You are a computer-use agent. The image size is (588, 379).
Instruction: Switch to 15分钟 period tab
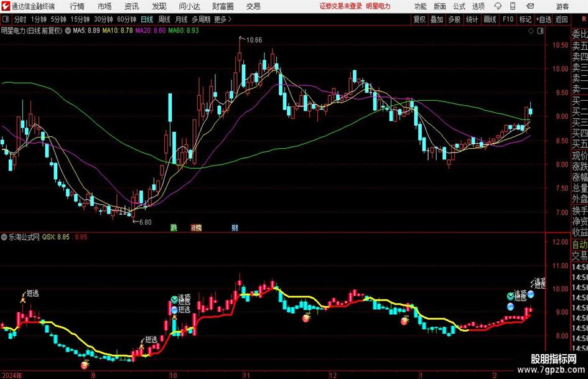pyautogui.click(x=80, y=19)
